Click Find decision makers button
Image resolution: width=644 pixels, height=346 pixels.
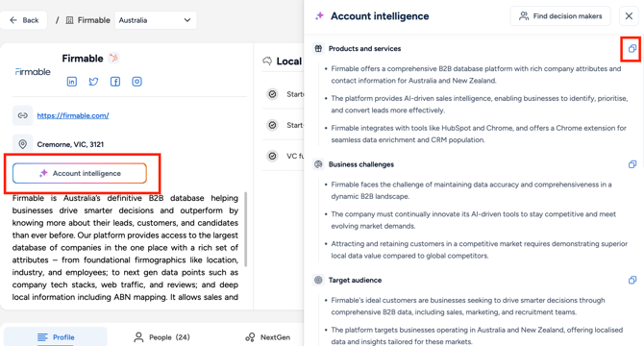point(560,16)
